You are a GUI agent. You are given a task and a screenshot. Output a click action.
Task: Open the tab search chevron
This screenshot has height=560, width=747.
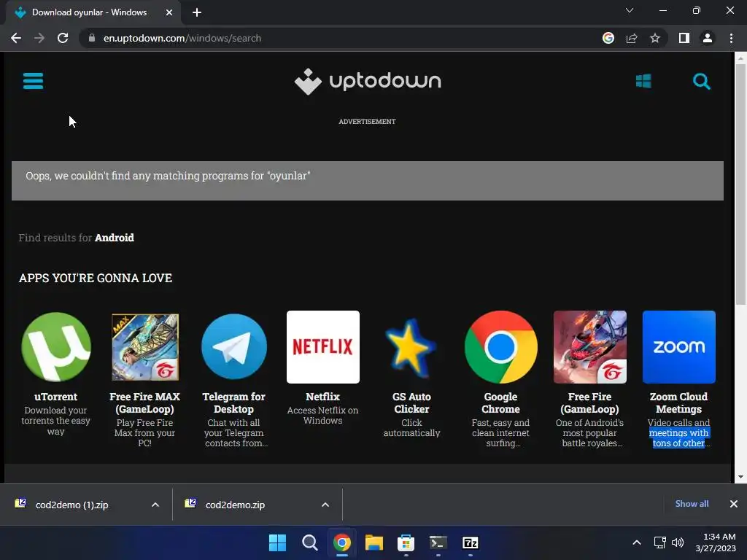(x=630, y=10)
